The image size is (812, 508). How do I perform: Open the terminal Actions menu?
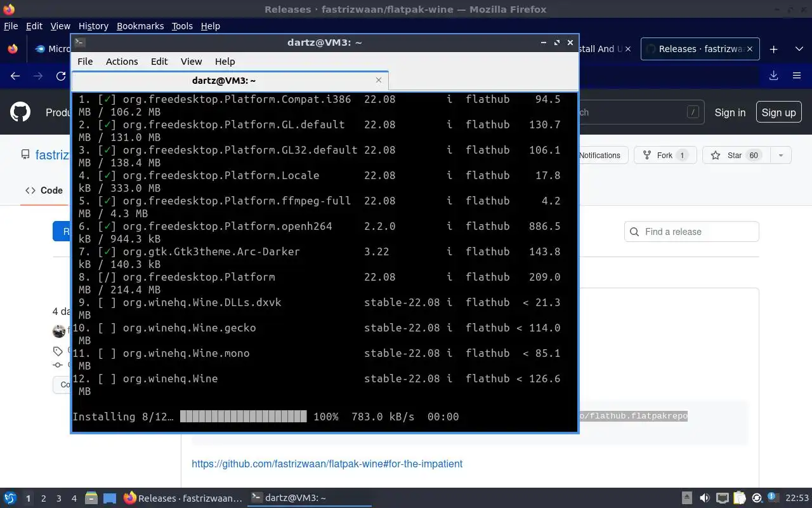tap(122, 62)
